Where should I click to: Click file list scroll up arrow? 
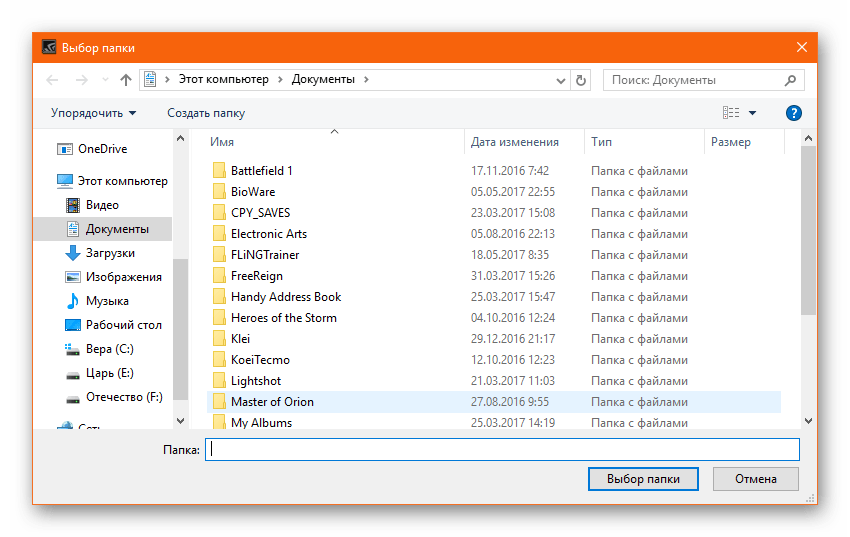[x=808, y=139]
